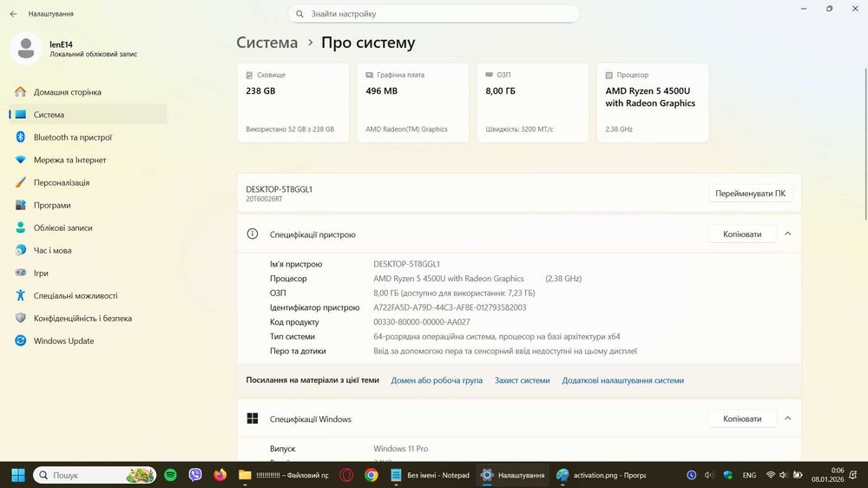The width and height of the screenshot is (868, 488).
Task: Focus the Знайти настройку search field
Action: click(433, 14)
